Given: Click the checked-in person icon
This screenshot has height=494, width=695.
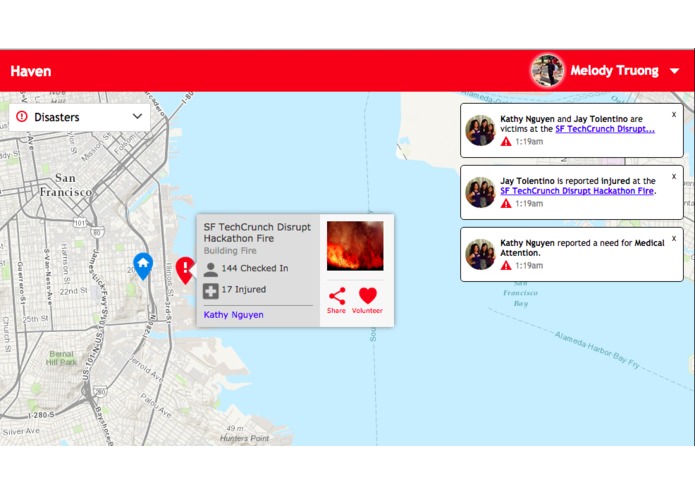Looking at the screenshot, I should (x=211, y=269).
